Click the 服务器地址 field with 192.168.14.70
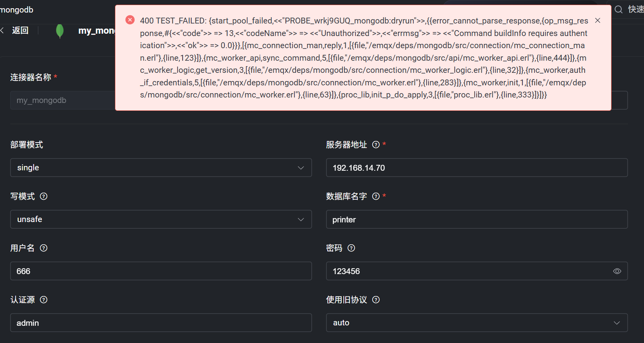The height and width of the screenshot is (343, 644). click(x=477, y=168)
